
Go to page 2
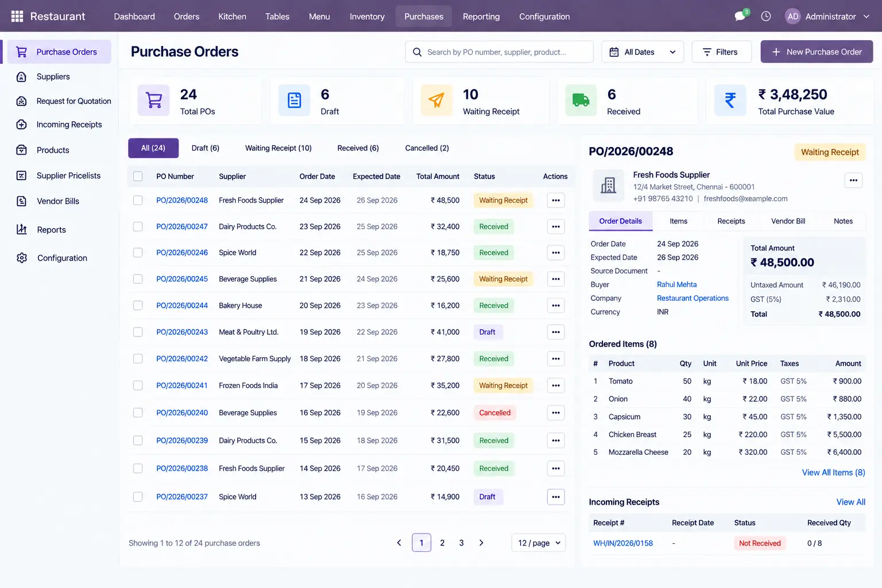(x=442, y=543)
